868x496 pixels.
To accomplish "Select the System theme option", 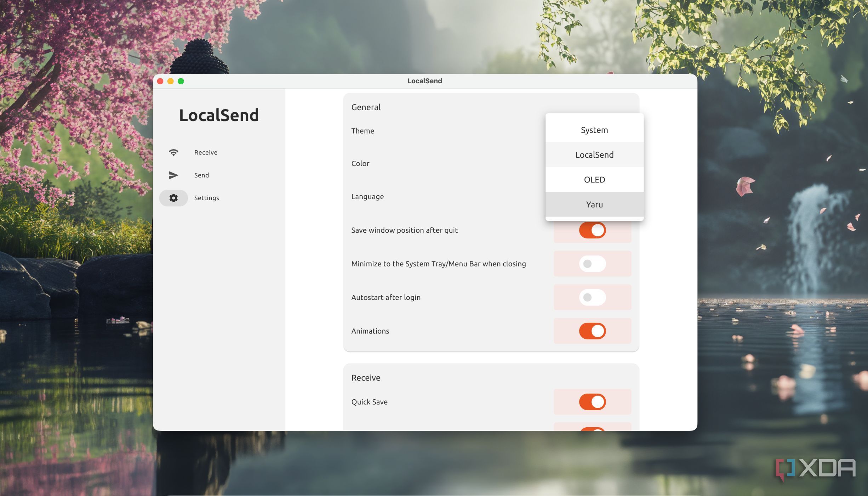I will pos(594,130).
